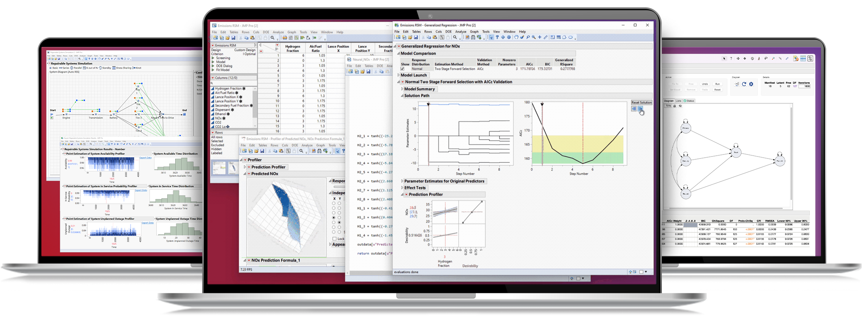Click the solution slider handle on Parameter Estimates plot
Viewport: 868px width, 321px height.
tap(428, 104)
